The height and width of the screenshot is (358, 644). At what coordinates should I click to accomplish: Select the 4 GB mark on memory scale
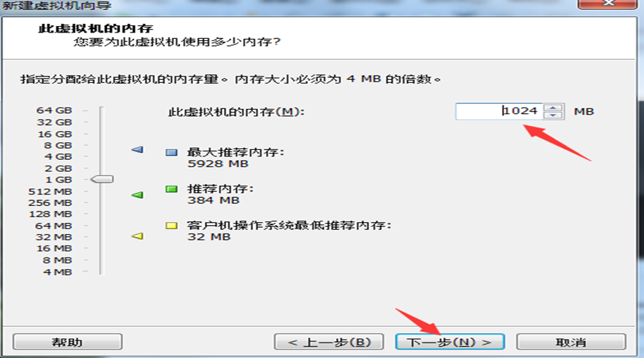(58, 156)
